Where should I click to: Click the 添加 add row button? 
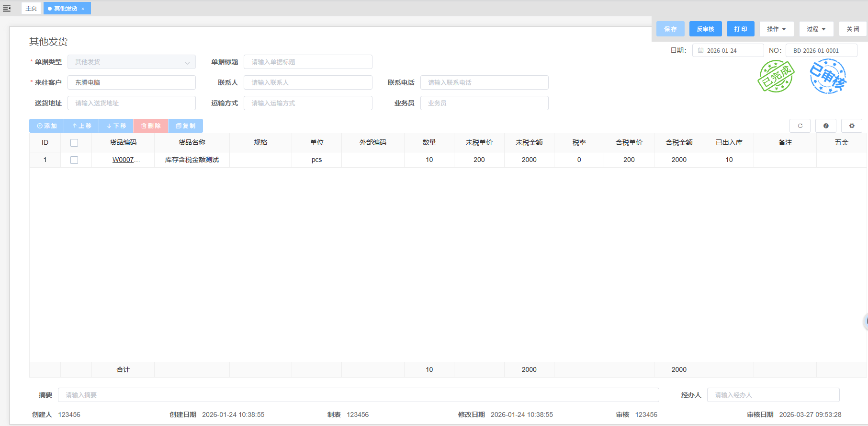(x=46, y=126)
